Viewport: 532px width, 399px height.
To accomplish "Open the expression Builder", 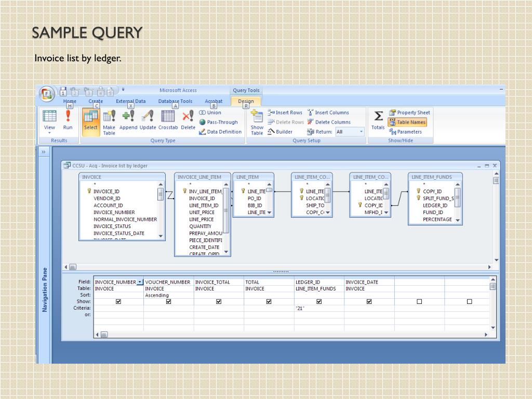I will [x=280, y=131].
